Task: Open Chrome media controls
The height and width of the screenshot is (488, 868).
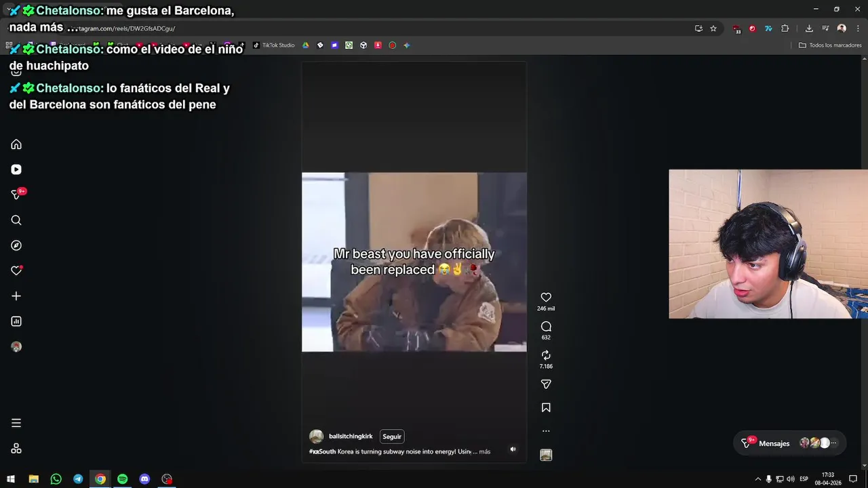Action: 825,28
